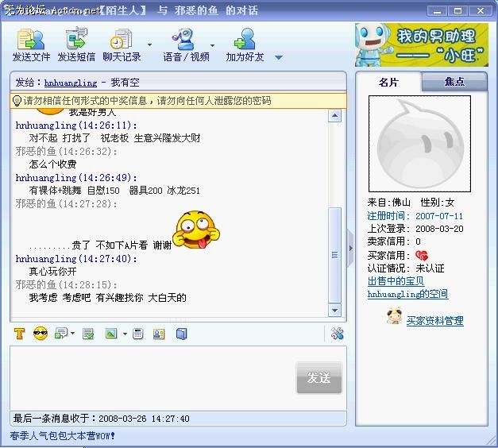Open the 出售中的宝贝 link
The width and height of the screenshot is (498, 448).
(396, 281)
